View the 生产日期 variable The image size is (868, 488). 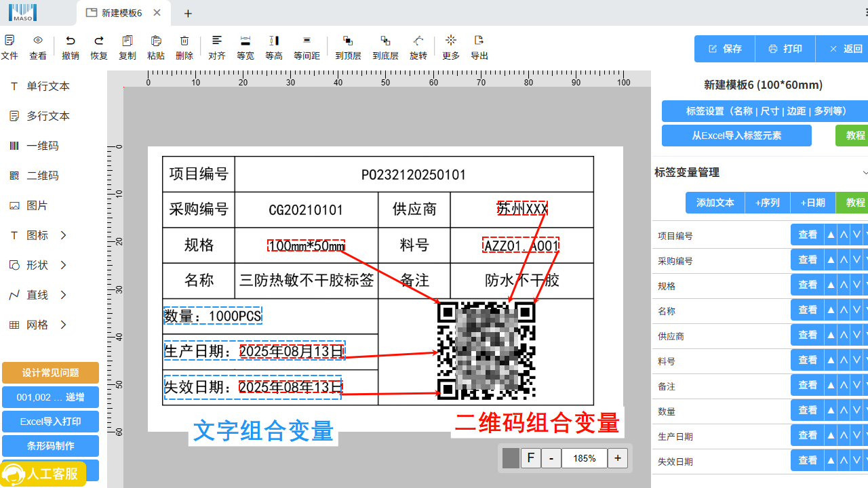point(808,436)
